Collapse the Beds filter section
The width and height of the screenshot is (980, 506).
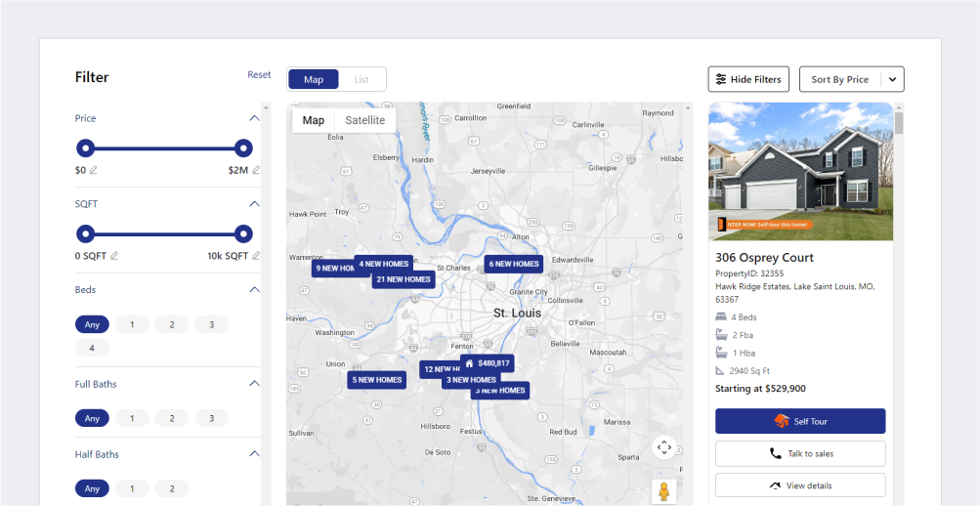tap(254, 290)
